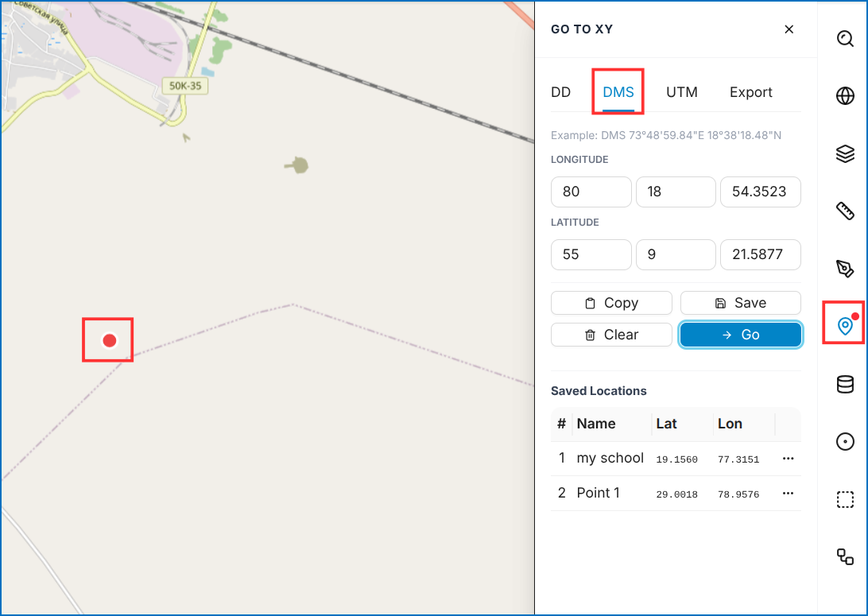Activate the dashed rectangle selection tool
Viewport: 868px width, 616px height.
pyautogui.click(x=845, y=499)
